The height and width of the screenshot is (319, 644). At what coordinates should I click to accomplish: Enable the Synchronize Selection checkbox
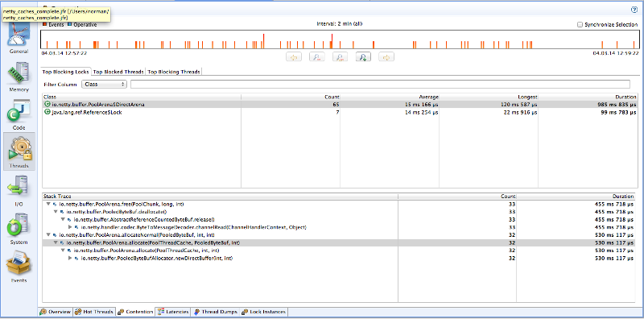pyautogui.click(x=580, y=25)
